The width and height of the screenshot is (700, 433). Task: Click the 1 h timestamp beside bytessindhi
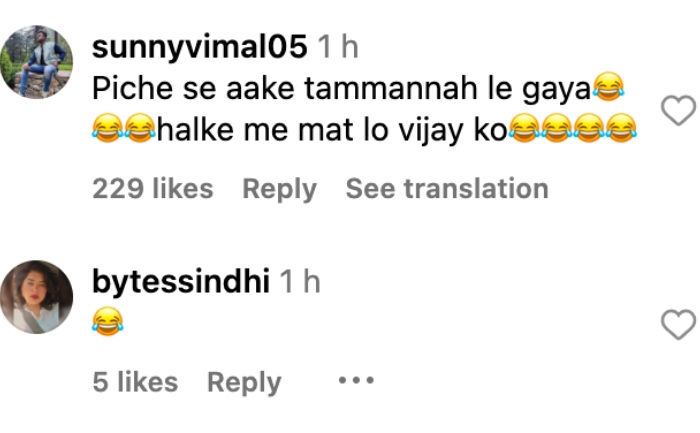pyautogui.click(x=300, y=282)
